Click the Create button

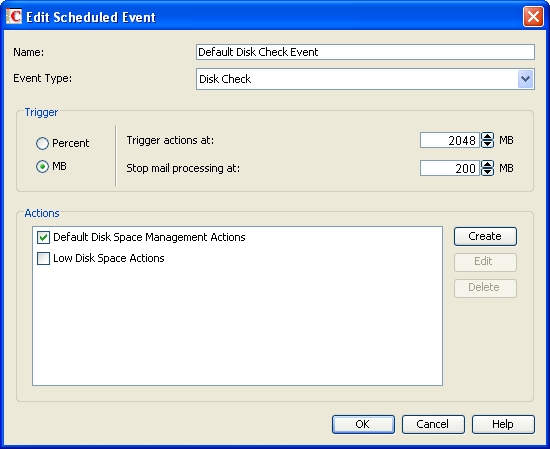[x=485, y=236]
